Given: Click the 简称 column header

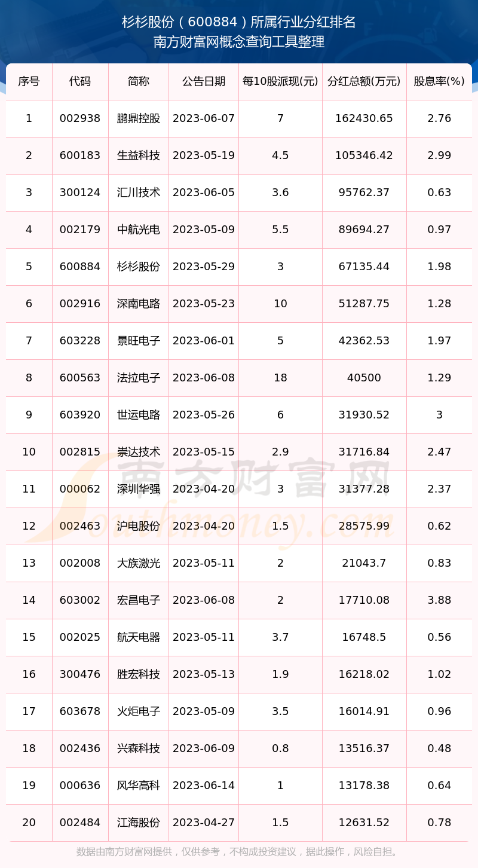Looking at the screenshot, I should (x=139, y=81).
